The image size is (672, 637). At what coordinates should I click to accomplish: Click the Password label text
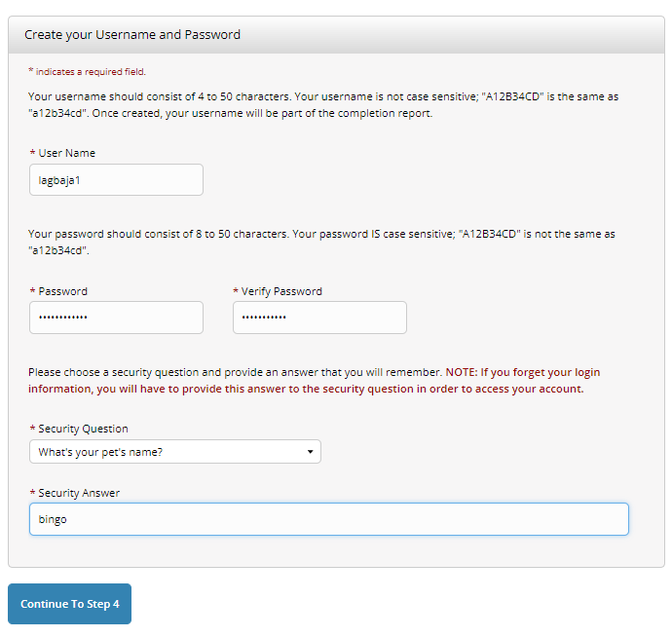(63, 291)
